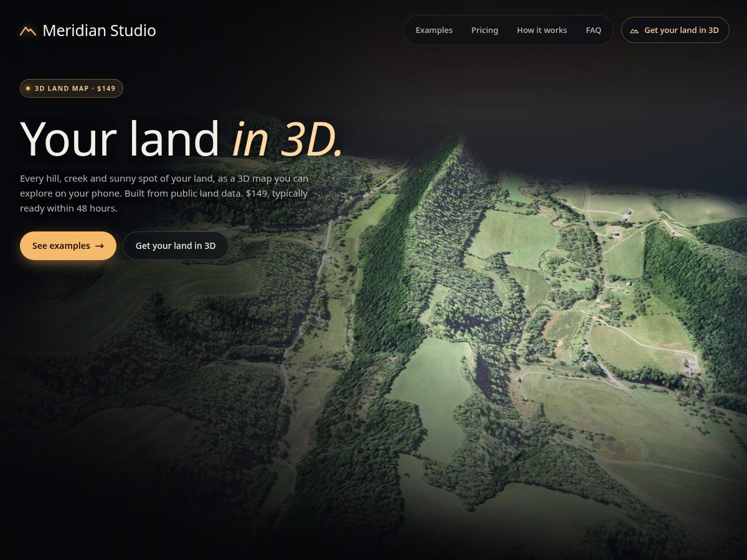Click arrow icon in See examples button
Image resolution: width=747 pixels, height=560 pixels.
tap(100, 246)
